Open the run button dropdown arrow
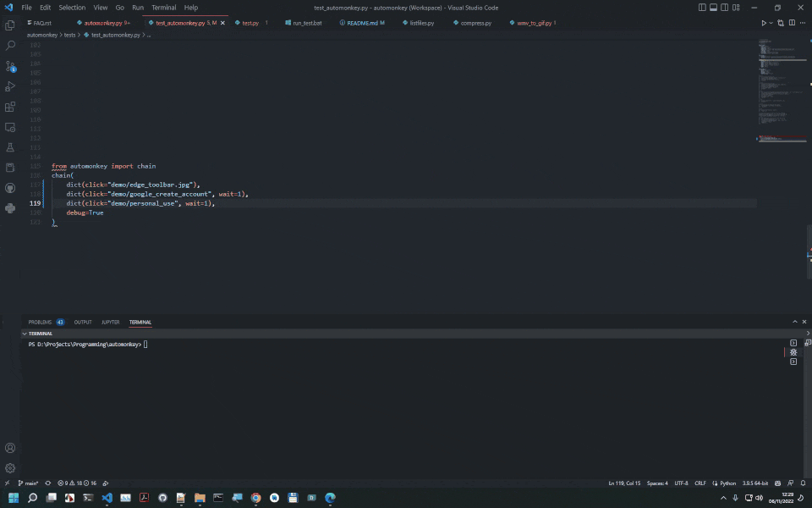812x508 pixels. 771,23
